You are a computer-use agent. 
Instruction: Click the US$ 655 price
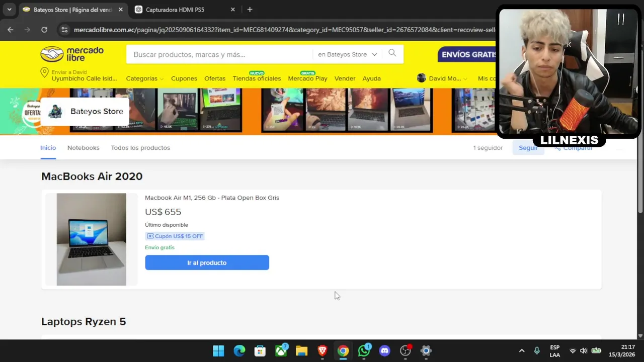point(163,212)
